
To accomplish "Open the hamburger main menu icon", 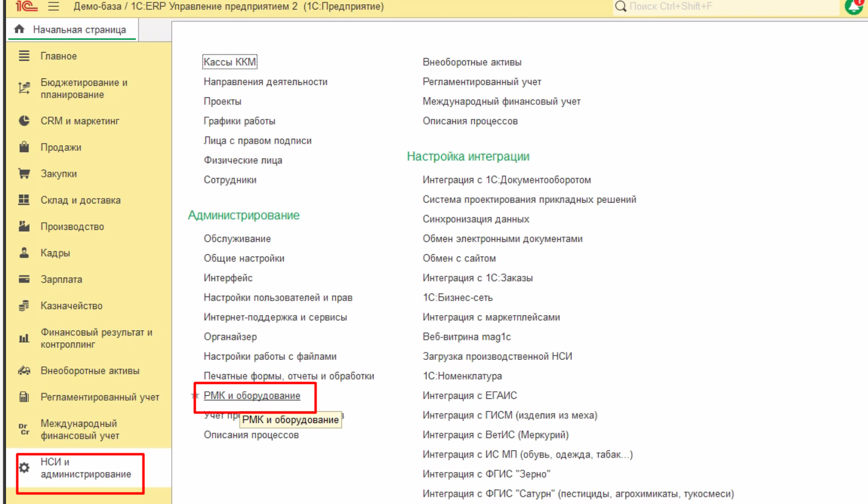I will pyautogui.click(x=54, y=7).
